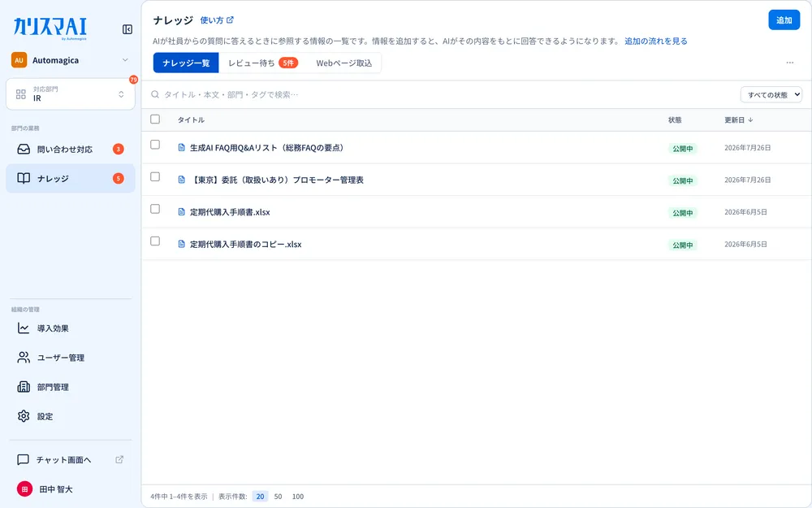Image resolution: width=812 pixels, height=508 pixels.
Task: Open 設定 in the sidebar
Action: click(x=71, y=415)
